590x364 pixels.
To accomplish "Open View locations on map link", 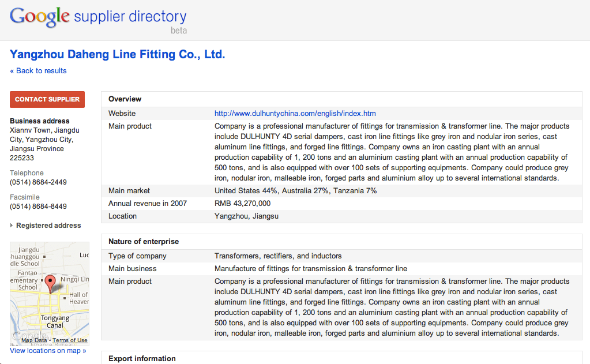I will click(48, 351).
